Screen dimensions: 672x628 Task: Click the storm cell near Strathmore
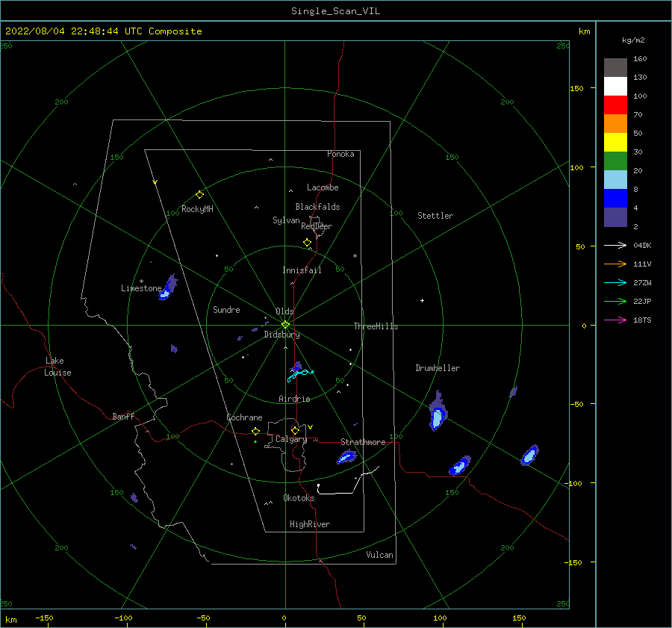point(346,457)
